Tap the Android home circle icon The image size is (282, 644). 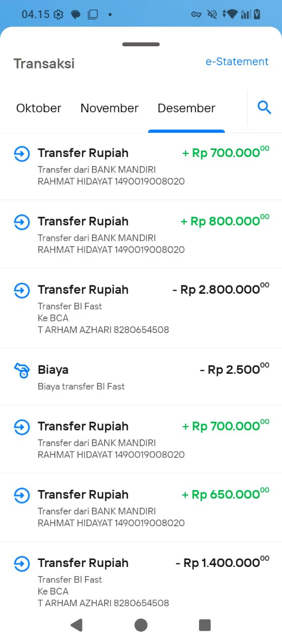(141, 625)
